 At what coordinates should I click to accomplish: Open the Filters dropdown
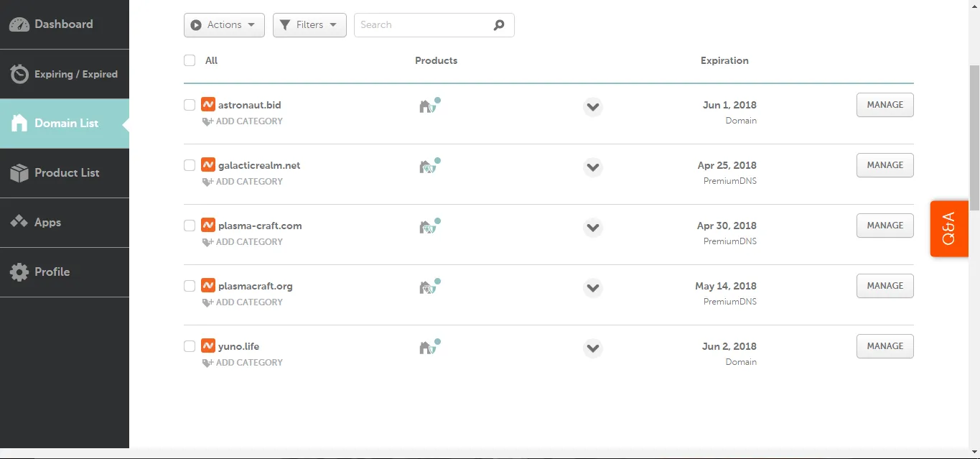(x=309, y=25)
